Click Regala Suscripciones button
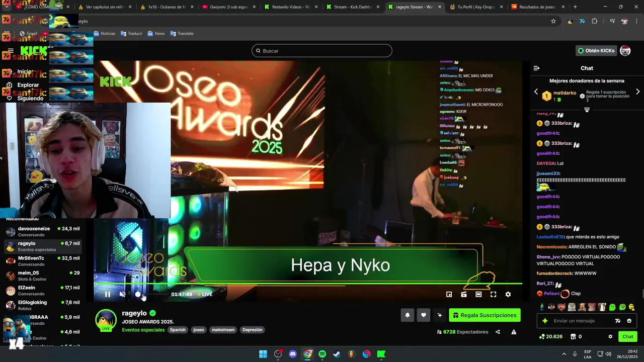 click(485, 315)
